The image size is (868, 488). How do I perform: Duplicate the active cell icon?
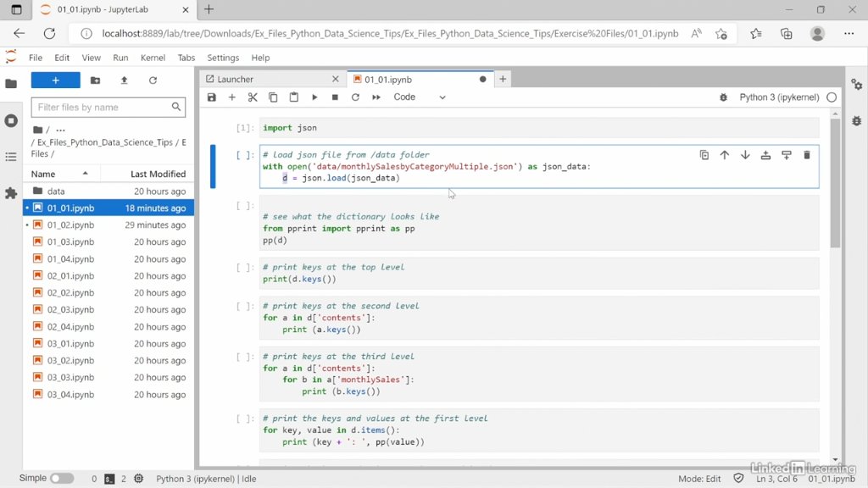tap(704, 156)
